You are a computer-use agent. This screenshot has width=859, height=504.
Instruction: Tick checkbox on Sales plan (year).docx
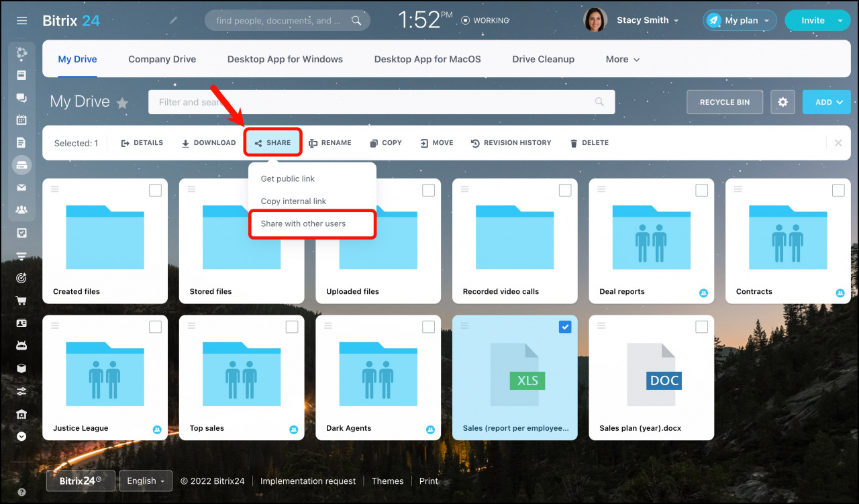pyautogui.click(x=701, y=327)
